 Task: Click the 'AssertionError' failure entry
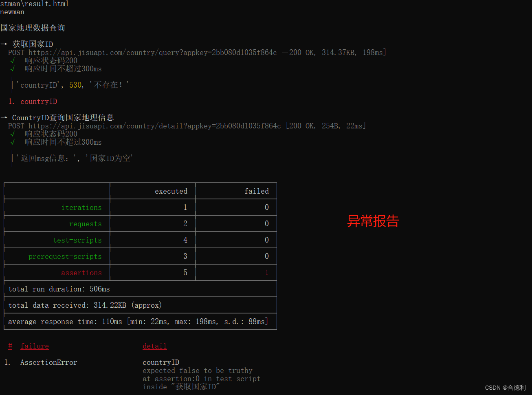point(49,362)
